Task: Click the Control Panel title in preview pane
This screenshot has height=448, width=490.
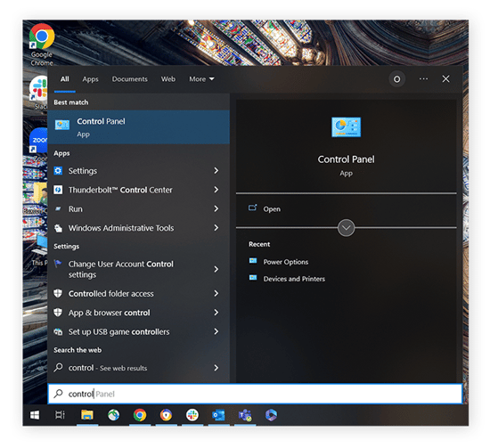Action: pyautogui.click(x=346, y=159)
